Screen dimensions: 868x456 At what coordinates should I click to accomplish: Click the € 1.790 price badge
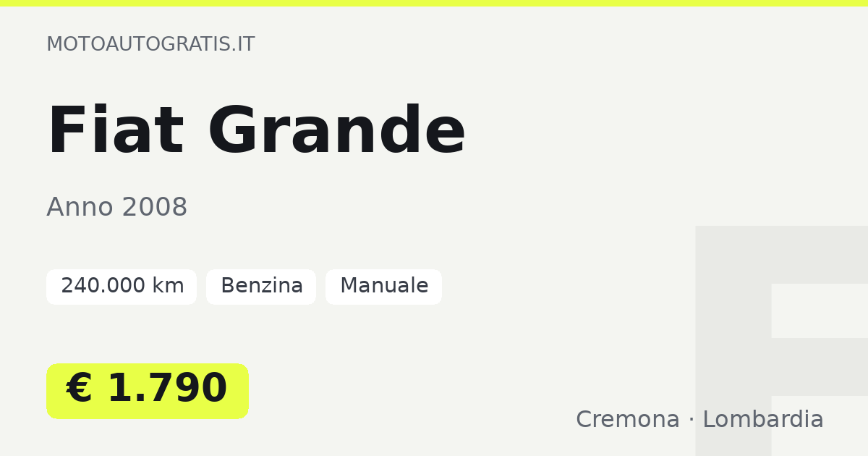coord(148,391)
